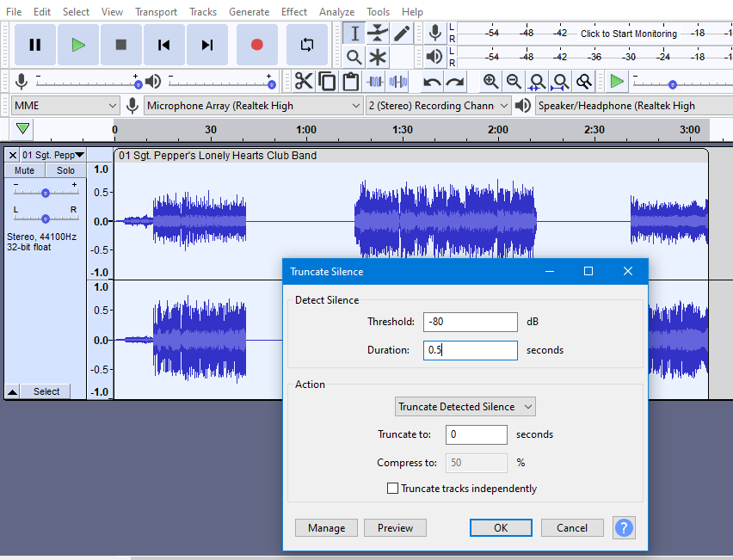Click the Zoom Out icon
733x560 pixels.
click(514, 82)
